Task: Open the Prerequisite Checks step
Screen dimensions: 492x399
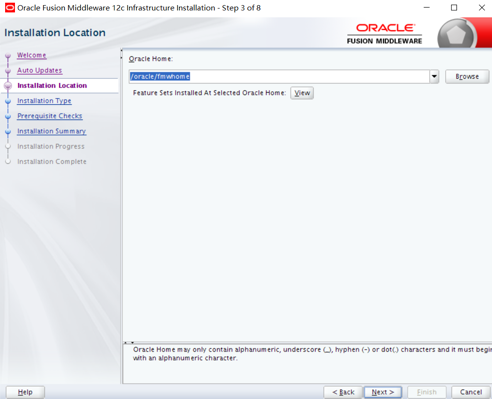Action: pyautogui.click(x=50, y=116)
